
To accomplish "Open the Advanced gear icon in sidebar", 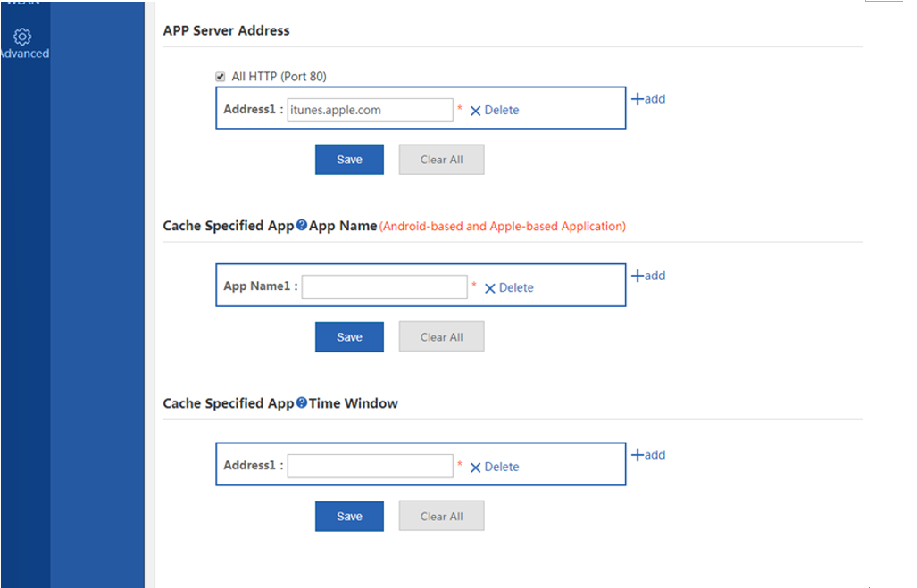I will pos(22,37).
